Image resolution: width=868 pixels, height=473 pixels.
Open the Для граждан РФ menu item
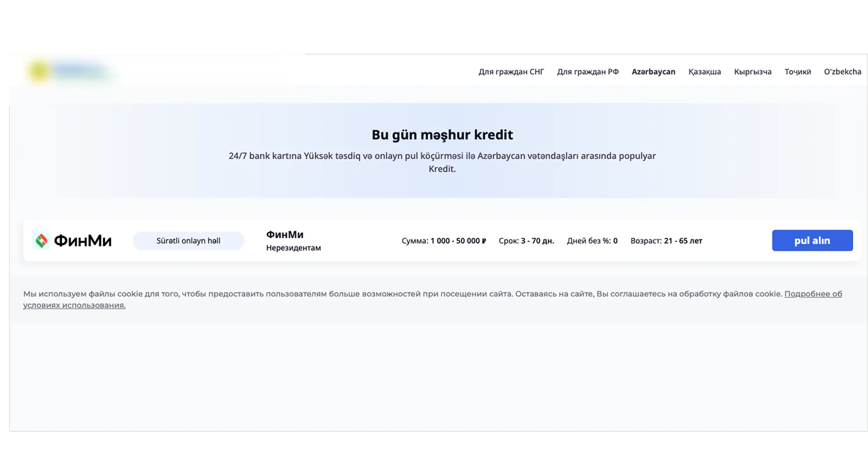pyautogui.click(x=588, y=71)
